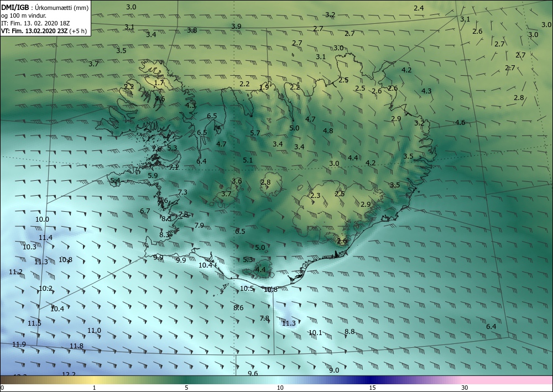Image resolution: width=553 pixels, height=392 pixels.
Task: Click the map value 6.7
Action: [145, 211]
